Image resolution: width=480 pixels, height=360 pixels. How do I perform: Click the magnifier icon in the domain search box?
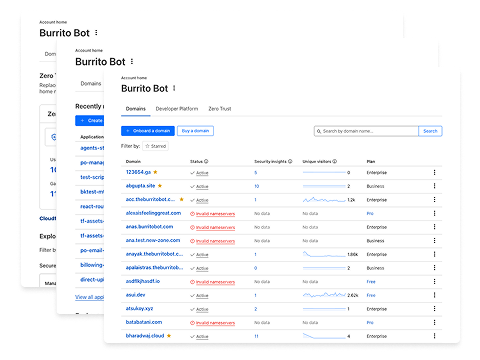319,131
